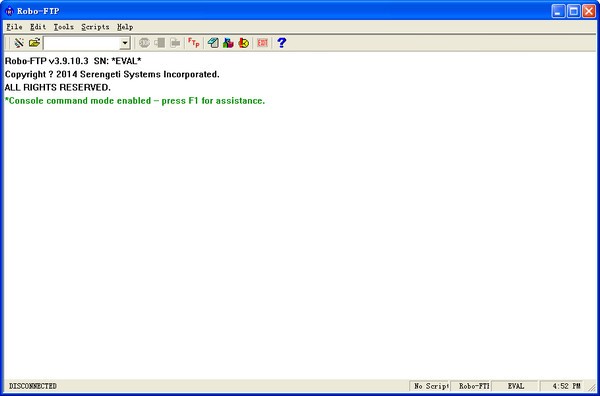The height and width of the screenshot is (396, 600).
Task: Open the File menu
Action: click(14, 27)
